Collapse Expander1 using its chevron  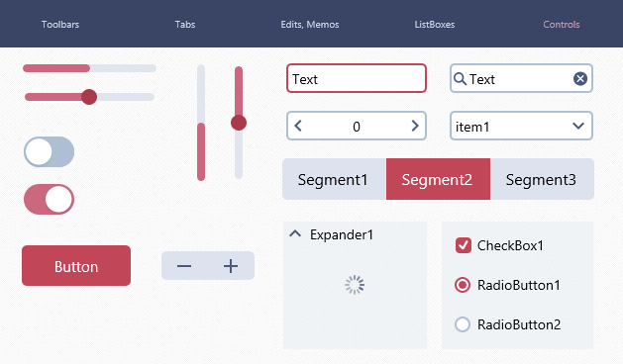295,233
